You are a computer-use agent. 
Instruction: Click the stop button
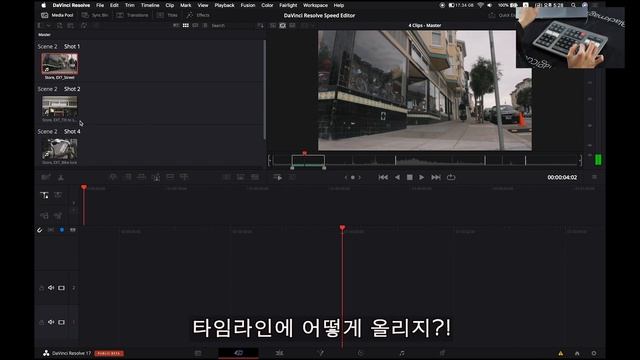409,177
